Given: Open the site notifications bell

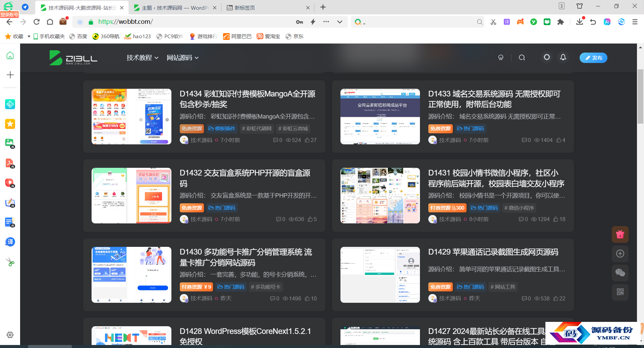Looking at the screenshot, I should tap(563, 57).
